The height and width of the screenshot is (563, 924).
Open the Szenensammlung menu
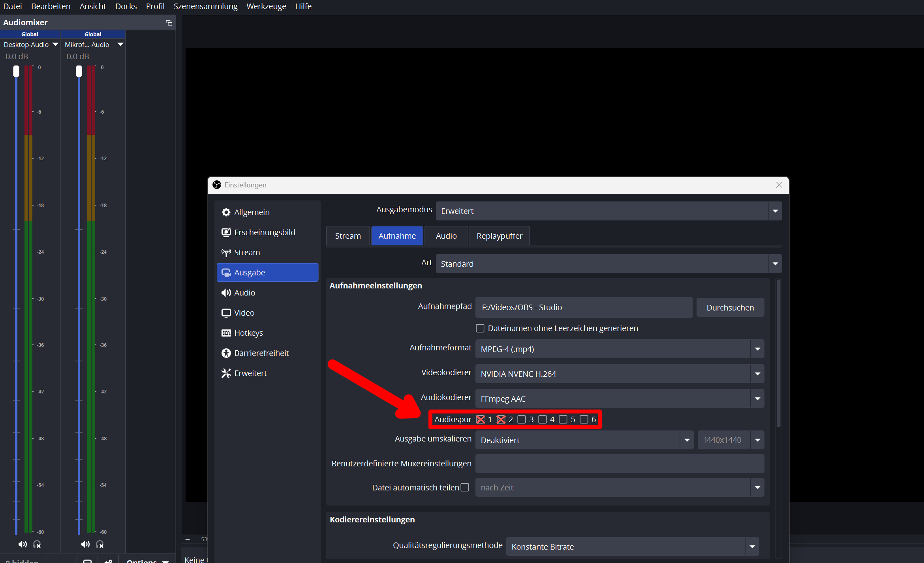point(205,6)
